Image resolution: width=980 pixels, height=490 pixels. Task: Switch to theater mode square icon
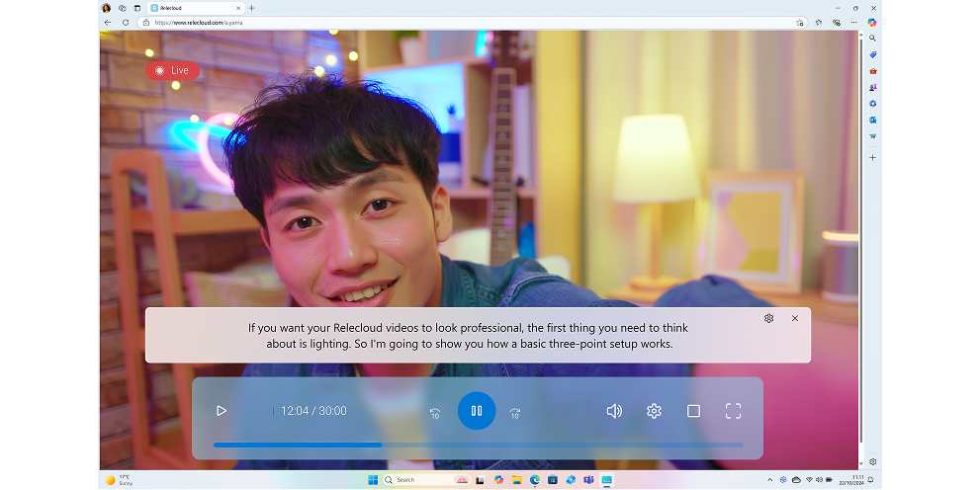point(693,411)
